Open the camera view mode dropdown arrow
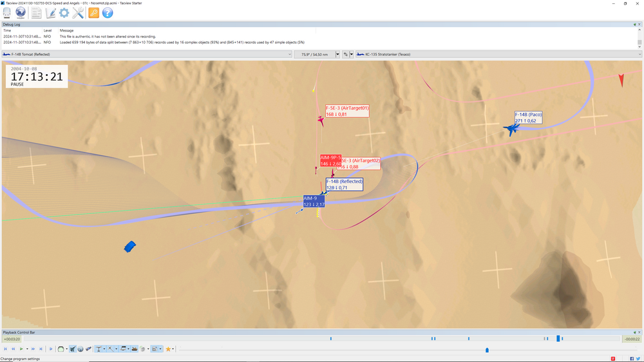Screen dimensions: 644x362 (66, 349)
